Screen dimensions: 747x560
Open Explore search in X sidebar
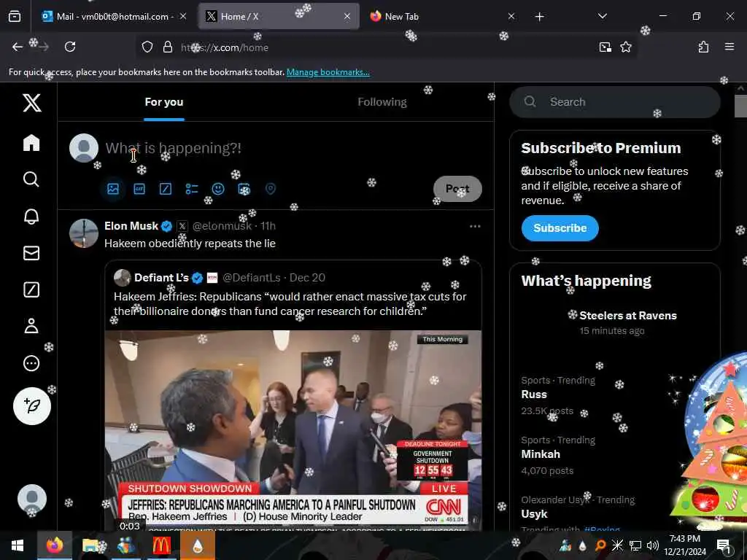tap(31, 179)
